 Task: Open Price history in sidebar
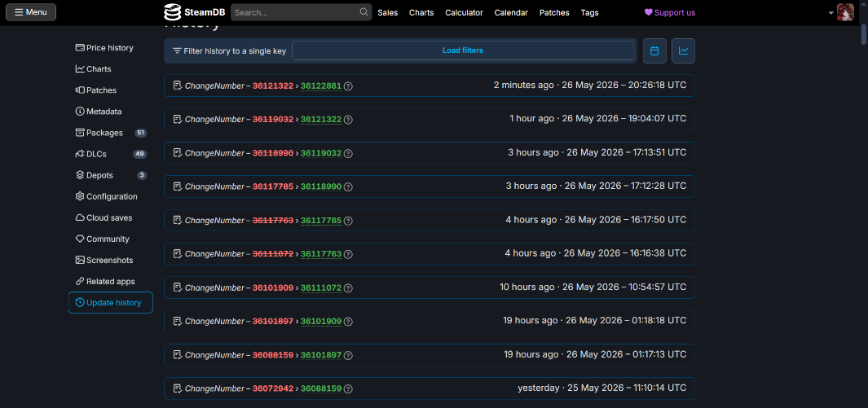[x=104, y=48]
